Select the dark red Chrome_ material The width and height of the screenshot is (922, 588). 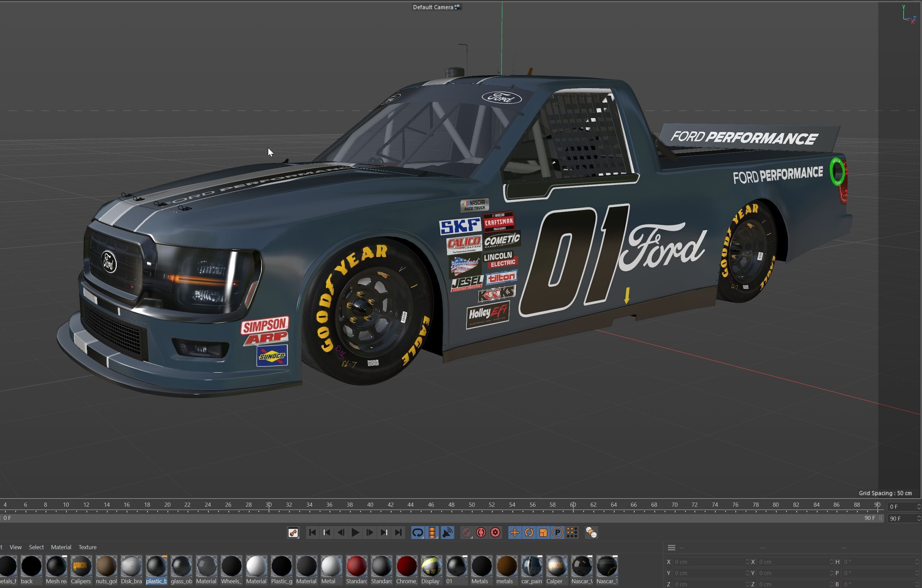tap(406, 570)
